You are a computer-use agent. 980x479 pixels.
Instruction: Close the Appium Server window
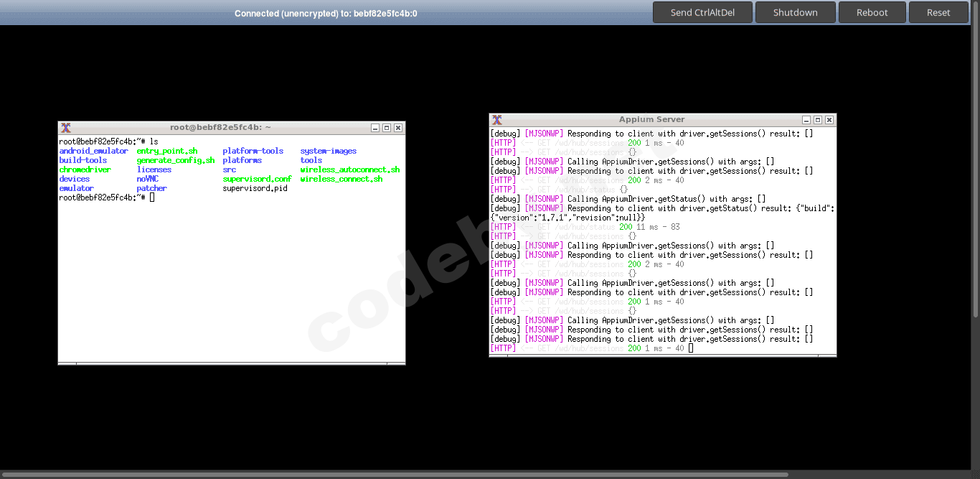829,120
